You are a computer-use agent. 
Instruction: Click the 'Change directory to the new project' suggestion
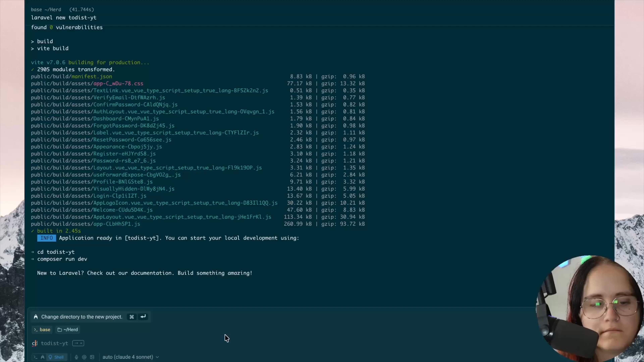82,317
